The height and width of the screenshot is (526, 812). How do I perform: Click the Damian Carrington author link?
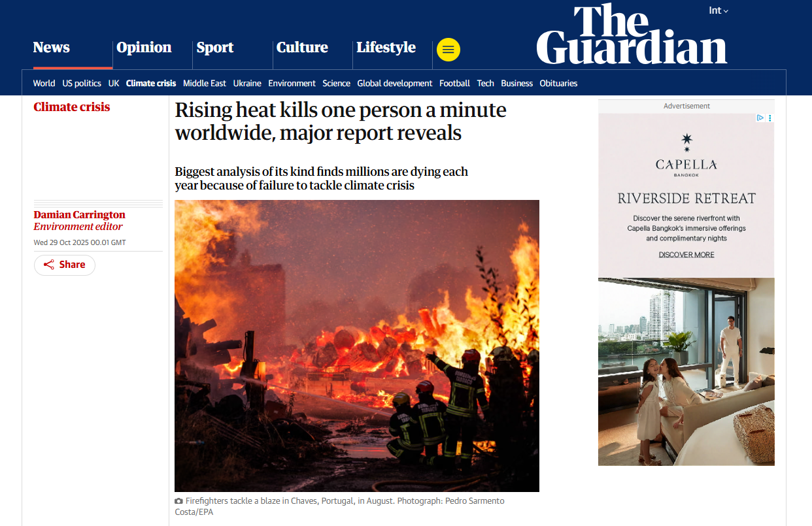[79, 214]
